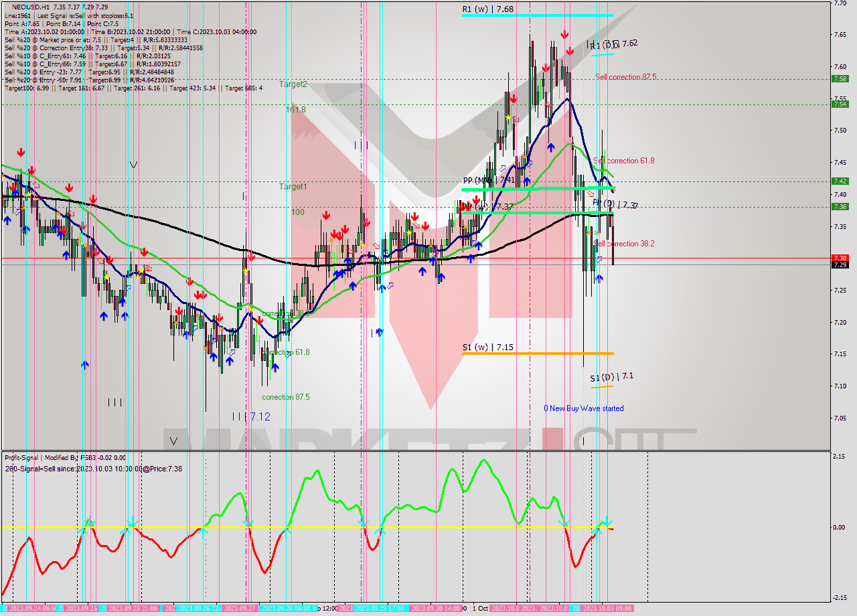The image size is (857, 616).
Task: Click the 7.70 price scale value
Action: coord(840,3)
